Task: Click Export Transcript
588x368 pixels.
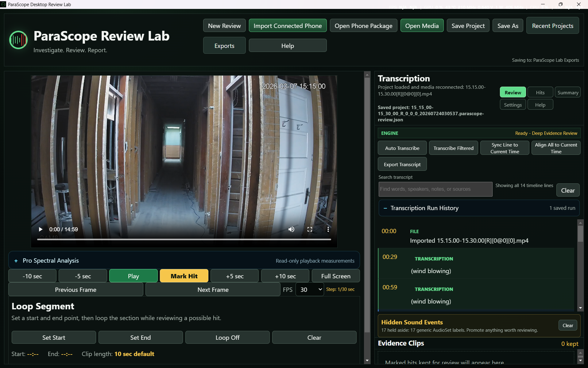Action: pyautogui.click(x=402, y=164)
